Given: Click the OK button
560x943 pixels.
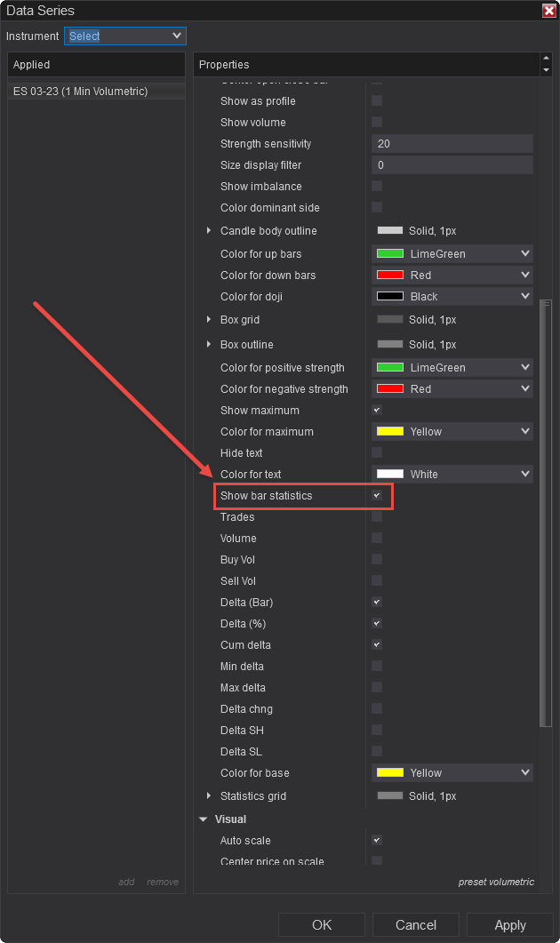Looking at the screenshot, I should pos(322,925).
